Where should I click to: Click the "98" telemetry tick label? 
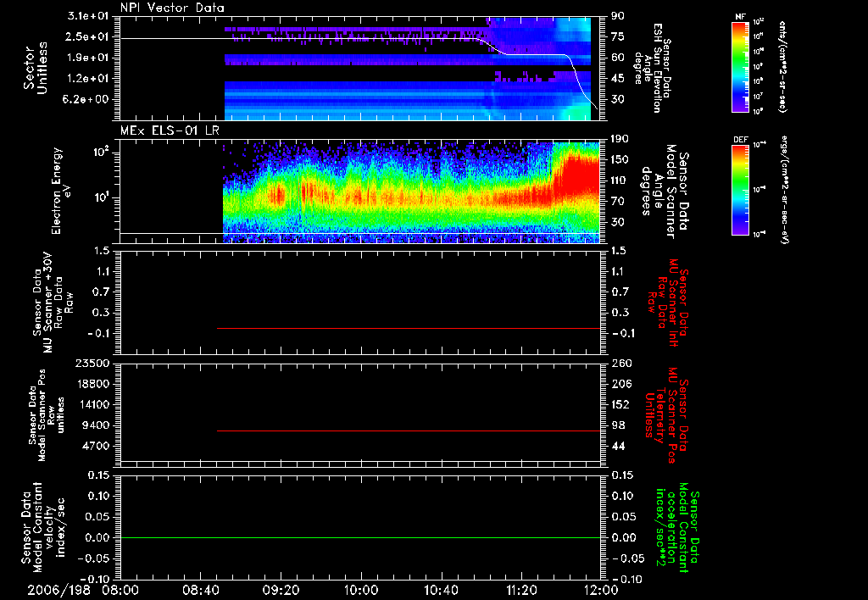[618, 425]
